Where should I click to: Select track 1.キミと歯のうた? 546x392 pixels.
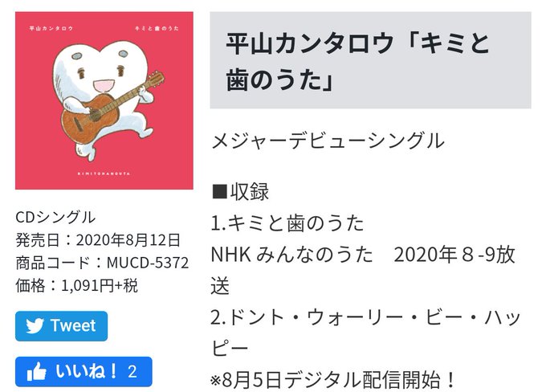point(287,223)
